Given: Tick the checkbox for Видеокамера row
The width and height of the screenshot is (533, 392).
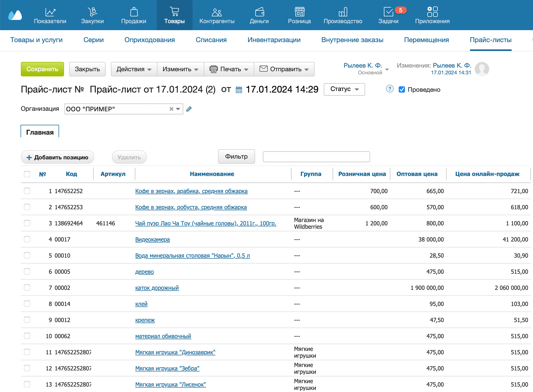Looking at the screenshot, I should pyautogui.click(x=27, y=239).
